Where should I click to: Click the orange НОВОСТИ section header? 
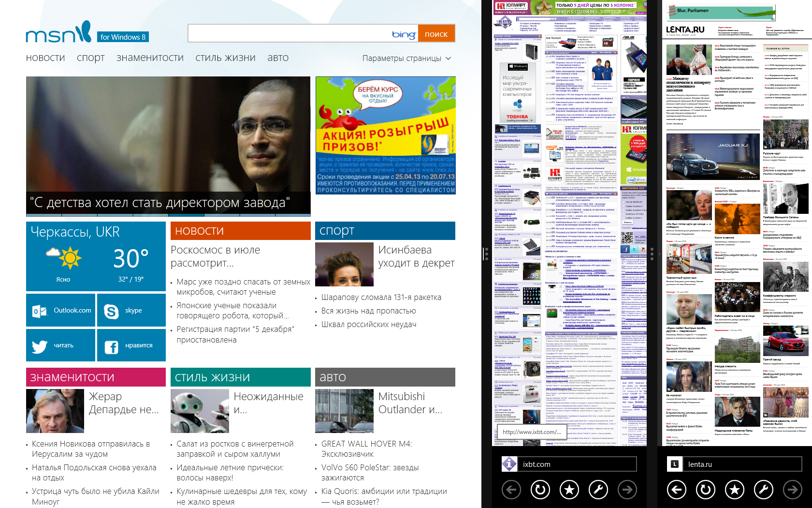click(x=241, y=231)
